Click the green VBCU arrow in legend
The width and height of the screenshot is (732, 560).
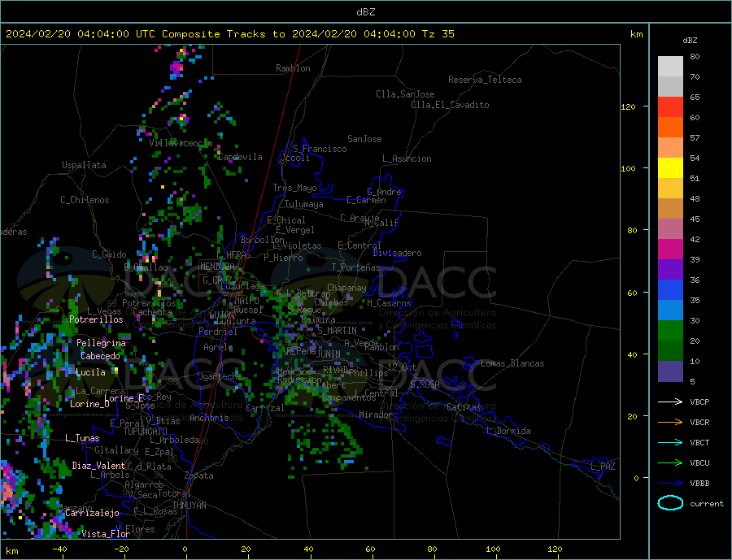tap(670, 463)
